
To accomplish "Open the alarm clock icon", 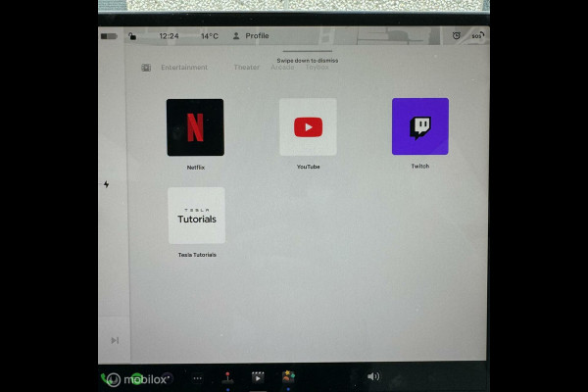I will [456, 35].
